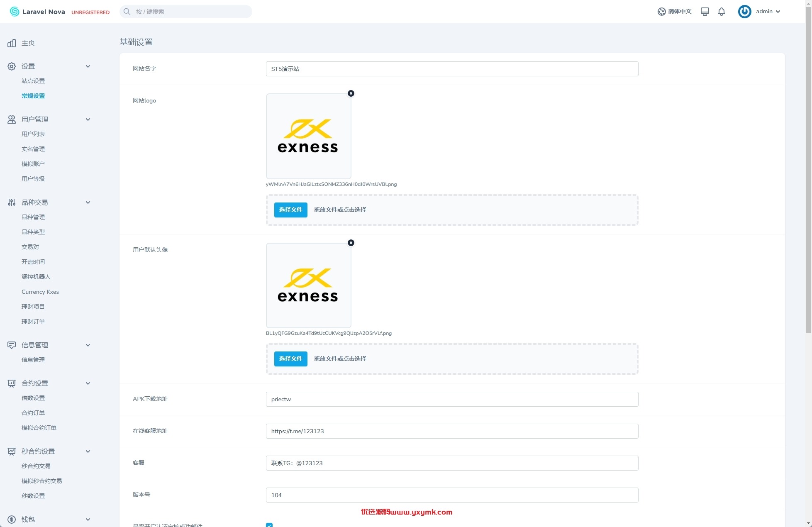Viewport: 812px width, 527px height.
Task: Click 选择文件 button for website logo
Action: [291, 210]
